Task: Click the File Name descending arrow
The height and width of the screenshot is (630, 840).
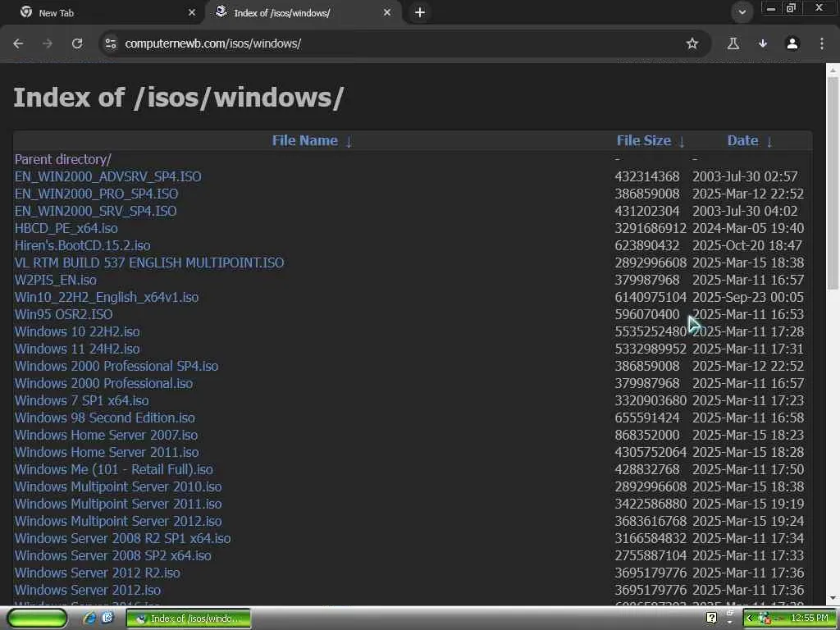Action: click(x=349, y=141)
